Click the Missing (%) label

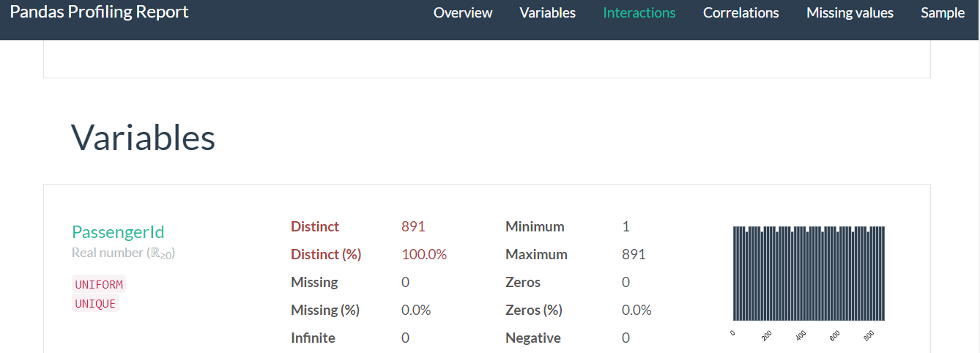click(325, 310)
